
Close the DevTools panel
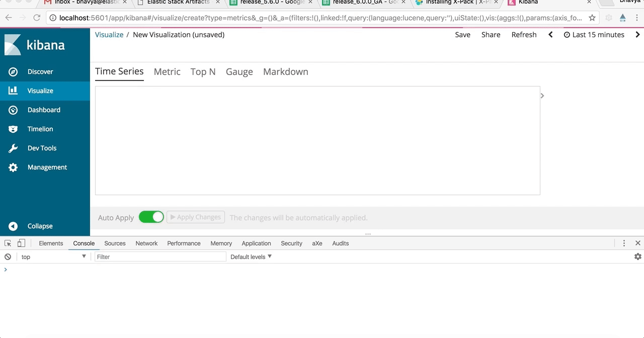pos(638,243)
